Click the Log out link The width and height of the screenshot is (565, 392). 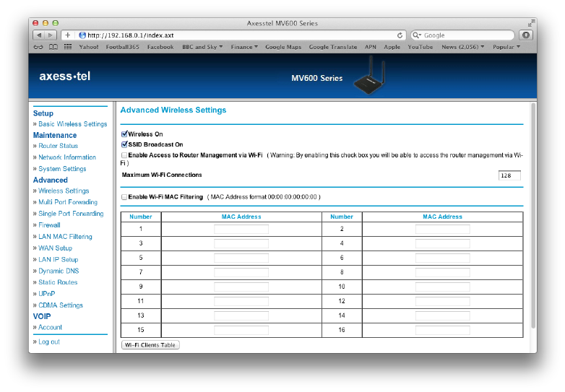pos(49,342)
